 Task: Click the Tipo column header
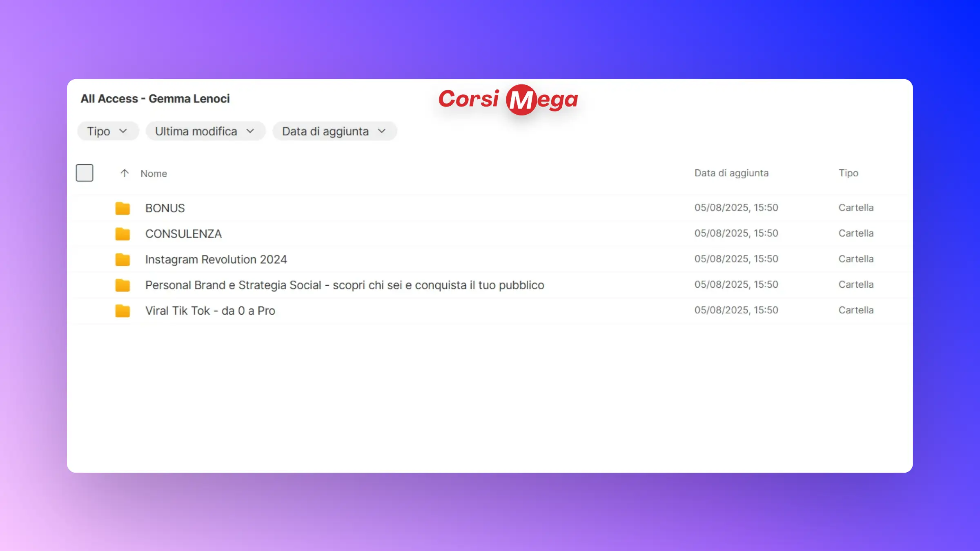(848, 173)
